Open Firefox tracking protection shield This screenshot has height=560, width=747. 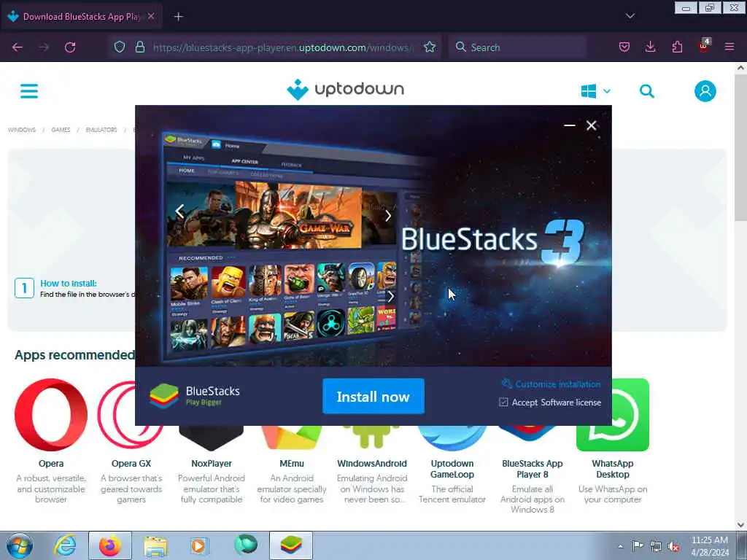(120, 47)
